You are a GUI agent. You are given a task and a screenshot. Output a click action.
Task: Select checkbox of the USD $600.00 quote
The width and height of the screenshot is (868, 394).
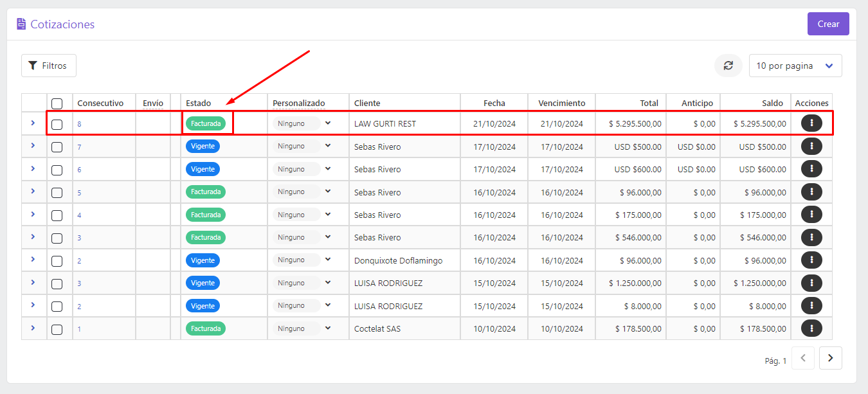57,170
